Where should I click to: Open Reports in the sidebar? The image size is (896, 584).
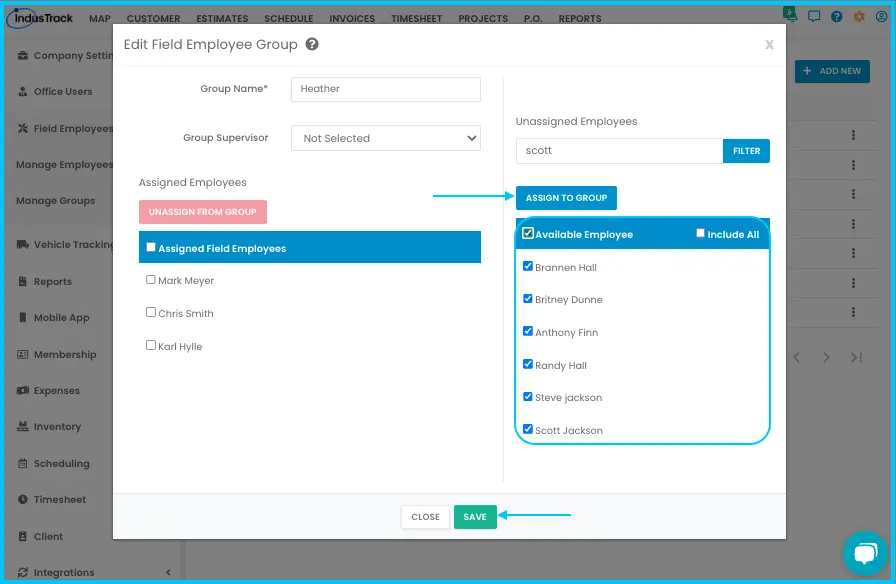45,282
